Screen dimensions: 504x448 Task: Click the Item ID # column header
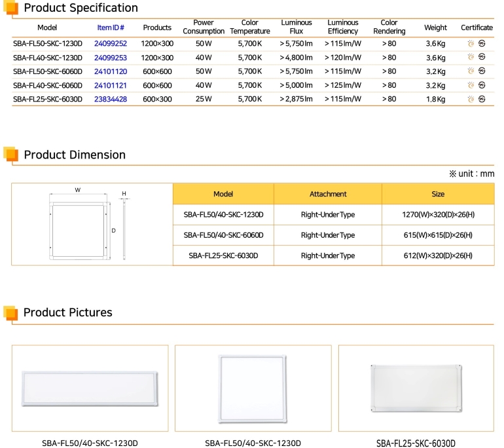pyautogui.click(x=111, y=28)
